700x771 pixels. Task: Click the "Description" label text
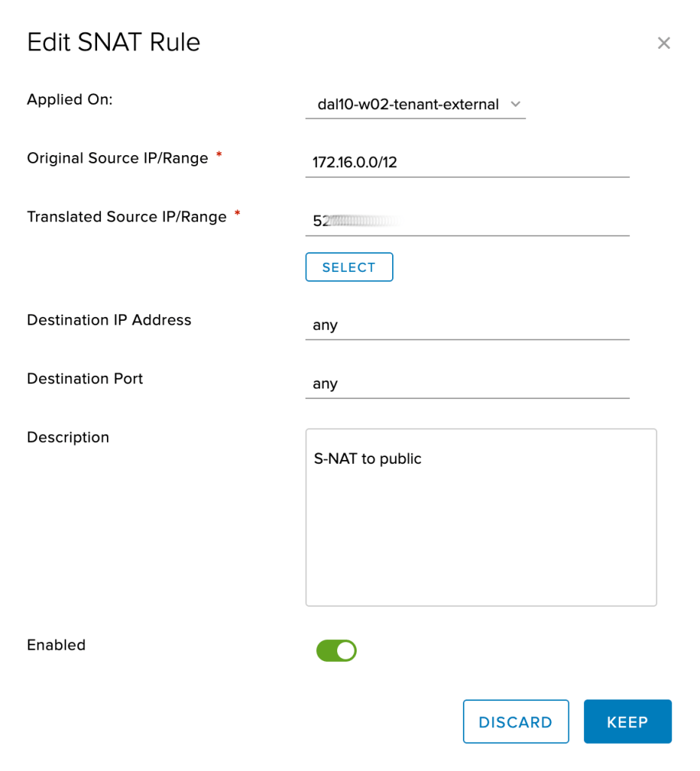[x=68, y=437]
